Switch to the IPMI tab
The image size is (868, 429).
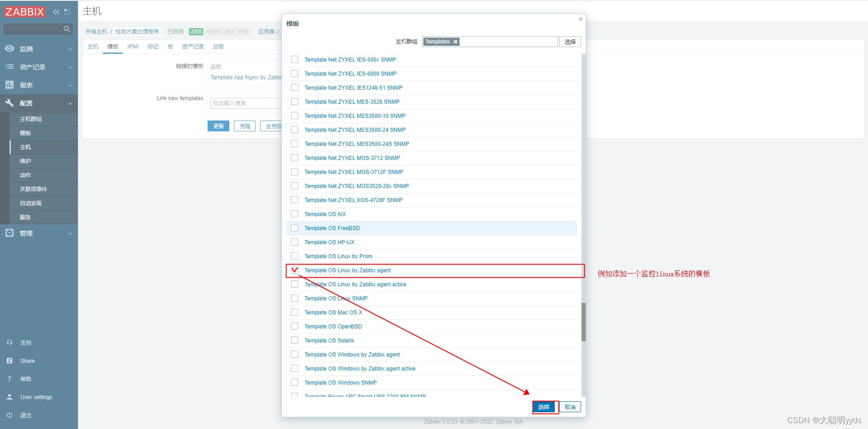coord(133,47)
